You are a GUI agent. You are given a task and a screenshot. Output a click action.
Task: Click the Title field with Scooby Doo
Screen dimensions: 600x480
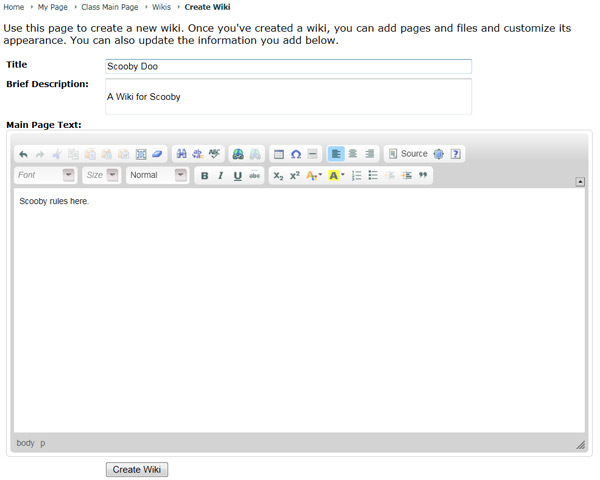(x=288, y=66)
